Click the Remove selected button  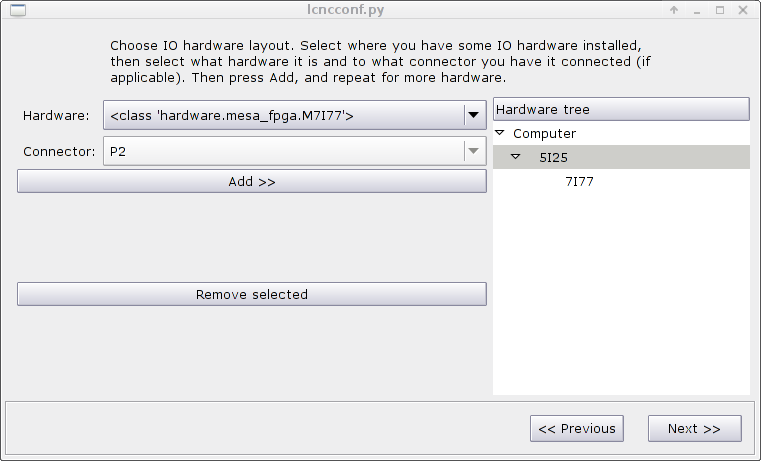252,294
